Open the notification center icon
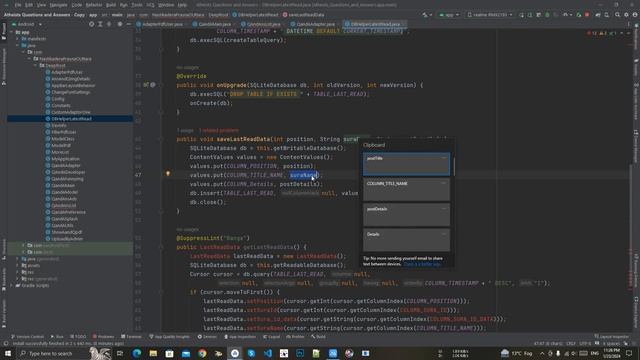This screenshot has height=360, width=640. click(629, 353)
